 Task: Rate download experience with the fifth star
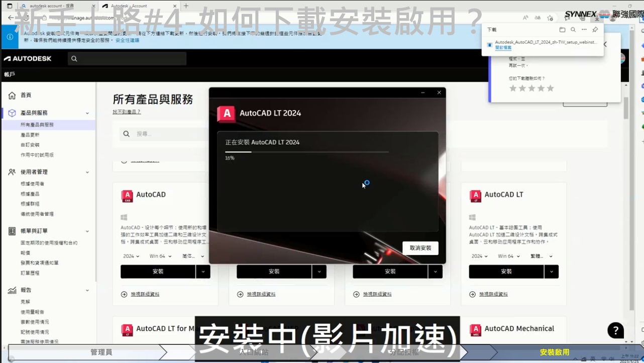click(x=551, y=88)
